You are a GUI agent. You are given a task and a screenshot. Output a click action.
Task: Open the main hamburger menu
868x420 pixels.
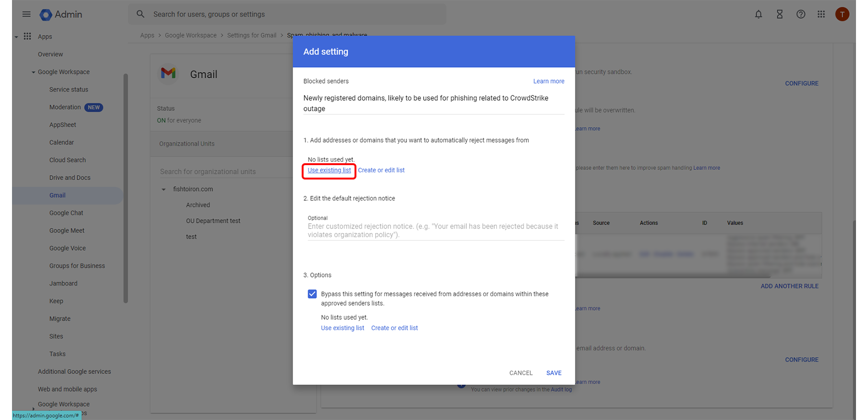tap(26, 14)
